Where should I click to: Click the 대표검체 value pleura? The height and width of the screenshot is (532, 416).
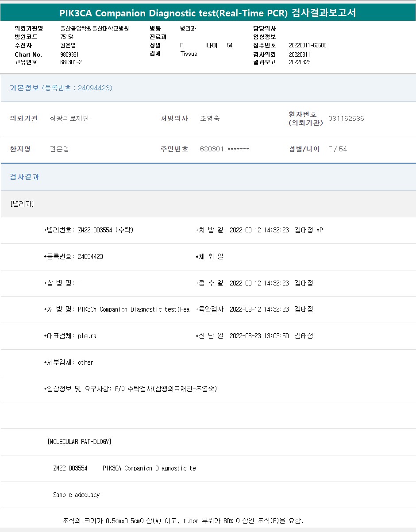pos(87,336)
